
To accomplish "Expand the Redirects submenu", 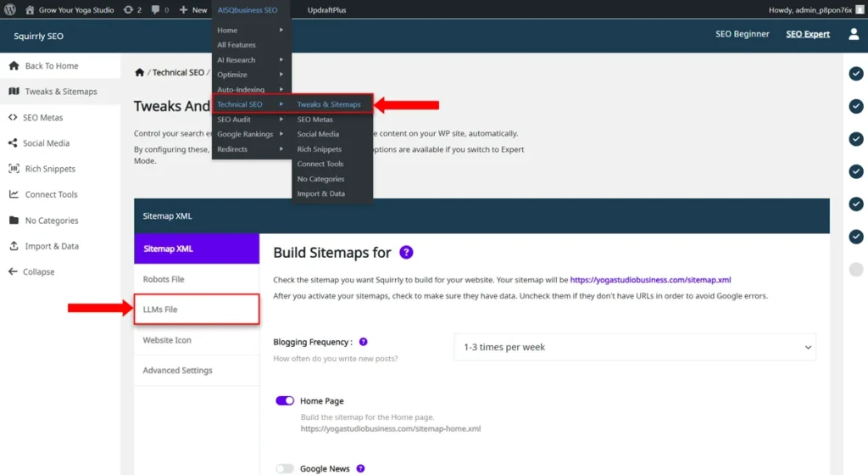I will 281,149.
